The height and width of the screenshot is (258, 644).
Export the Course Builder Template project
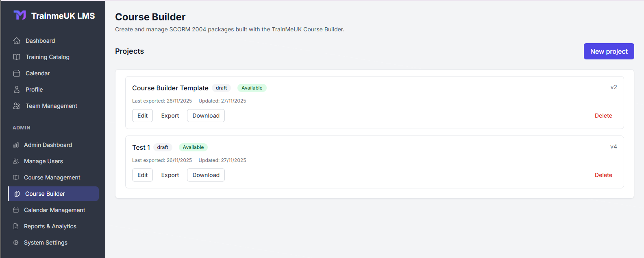click(170, 116)
